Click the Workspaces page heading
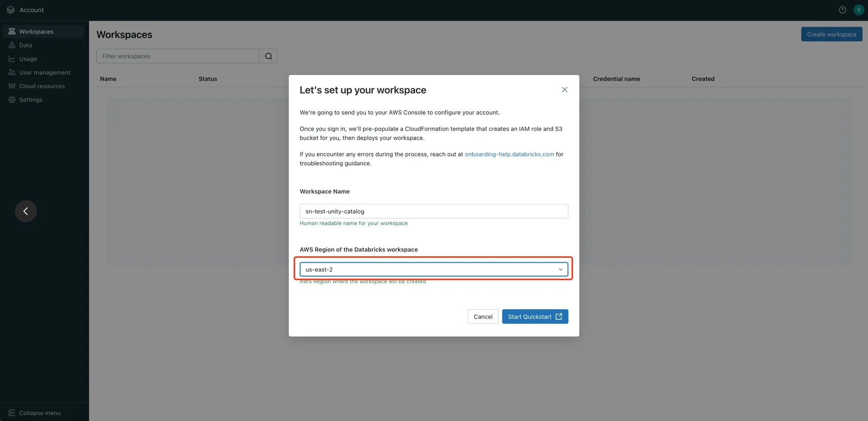 pos(124,35)
